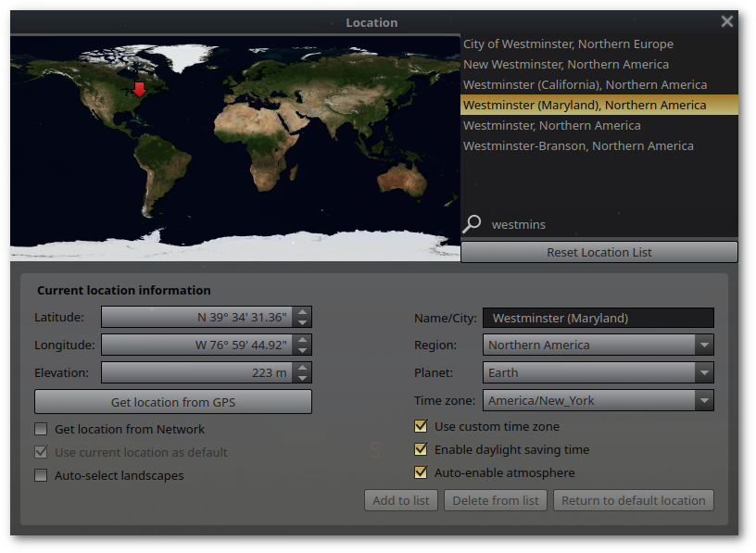Click the Name/City text field
This screenshot has width=756, height=553.
[x=598, y=319]
